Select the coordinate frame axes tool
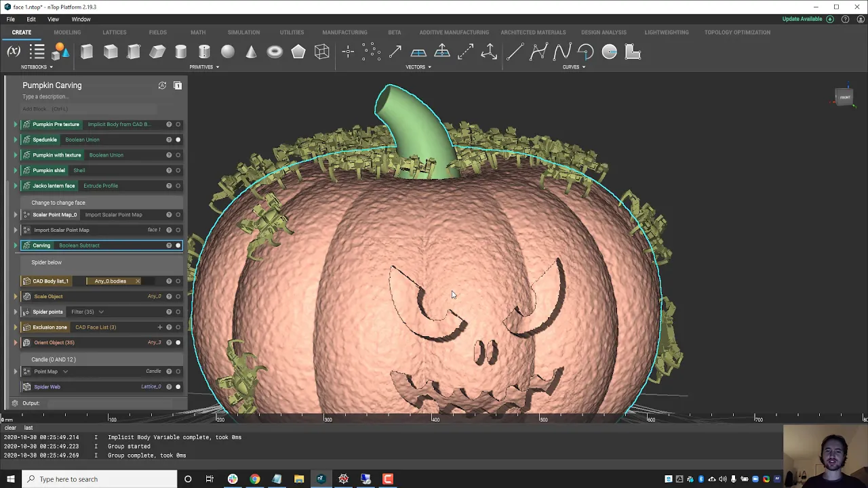 [489, 52]
